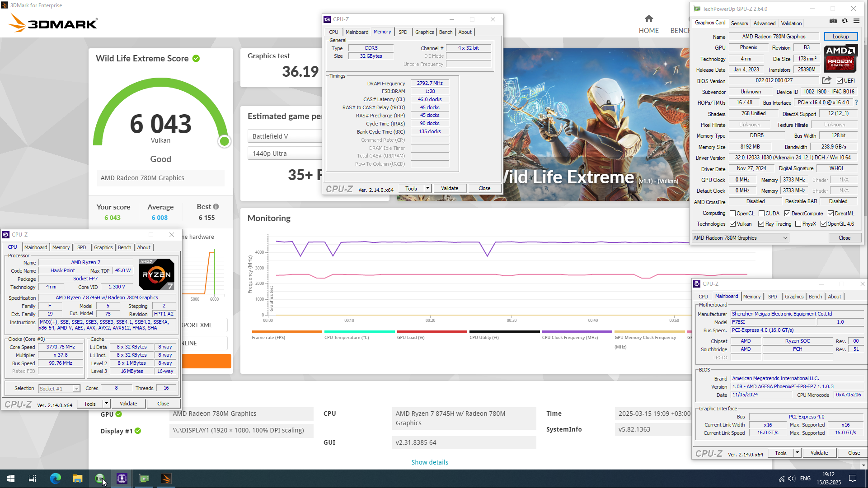Toggle the CUDA checkbox
868x488 pixels.
761,214
